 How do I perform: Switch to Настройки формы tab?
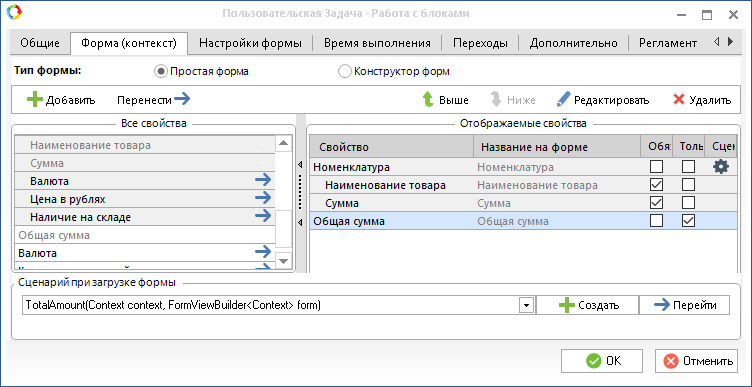click(250, 43)
